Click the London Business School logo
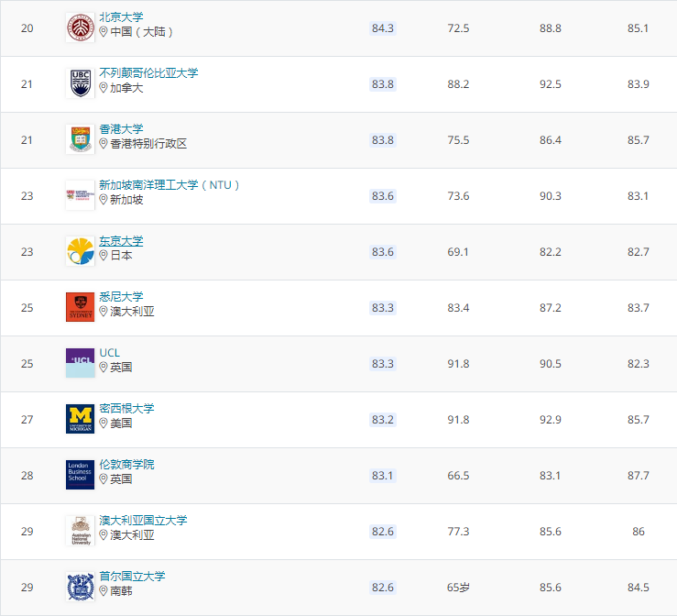This screenshot has height=616, width=677. (80, 475)
